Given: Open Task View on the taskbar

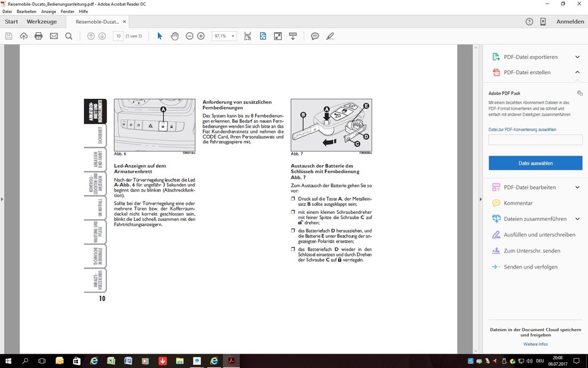Looking at the screenshot, I should tap(42, 361).
